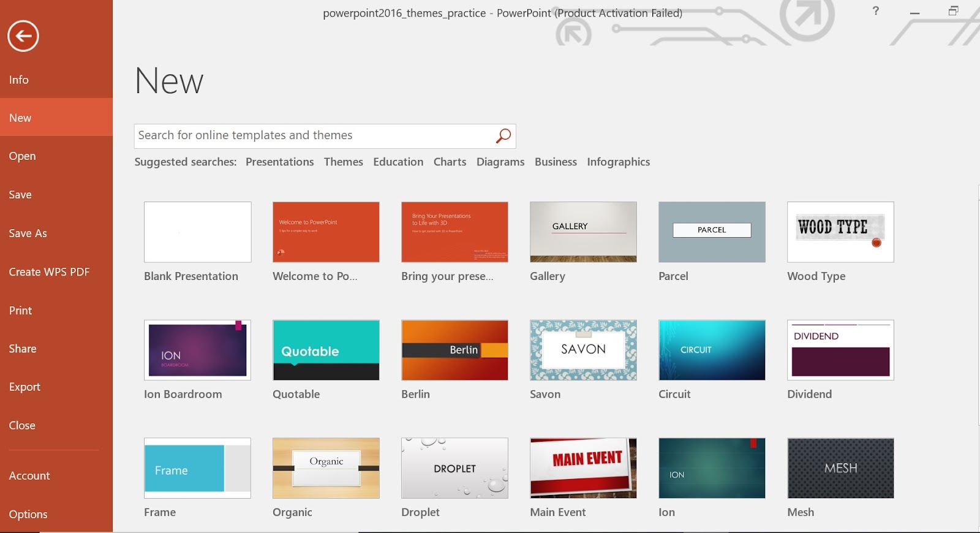Open the Print page
The image size is (980, 533).
click(x=56, y=311)
